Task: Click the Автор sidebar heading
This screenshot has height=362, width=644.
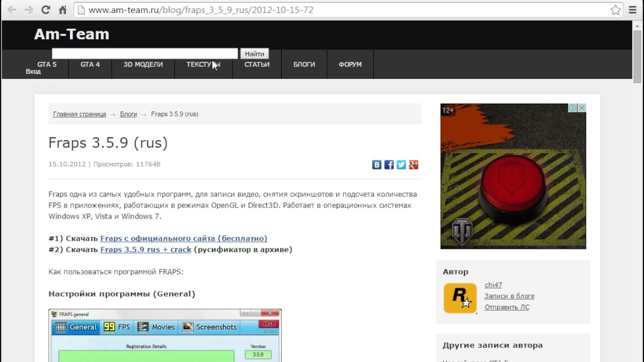Action: click(x=455, y=271)
